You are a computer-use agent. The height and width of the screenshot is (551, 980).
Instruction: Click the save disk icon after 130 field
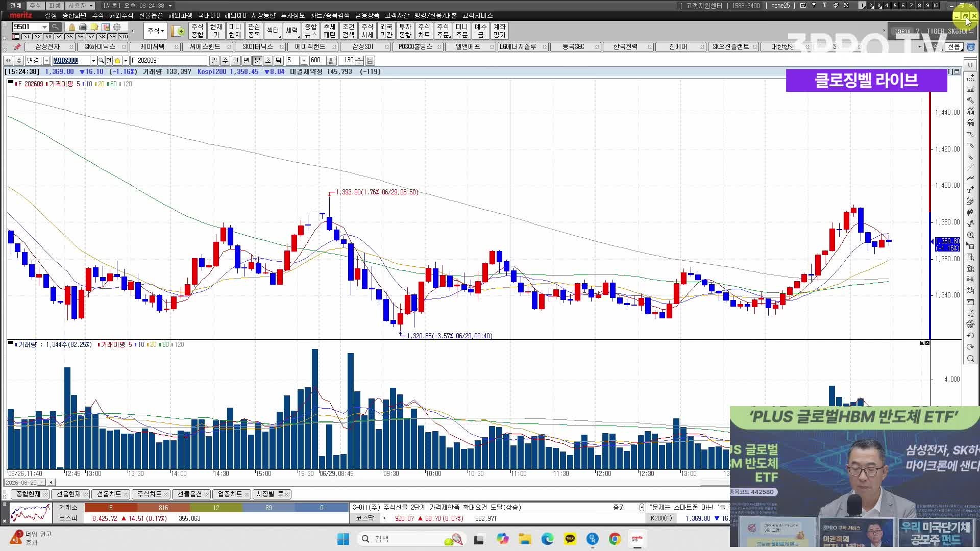pyautogui.click(x=370, y=60)
